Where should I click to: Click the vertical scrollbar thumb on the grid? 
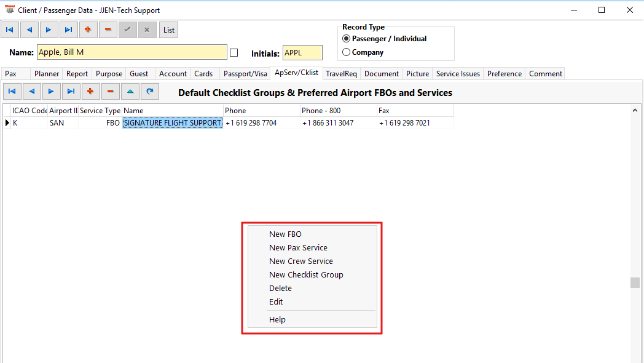point(634,282)
